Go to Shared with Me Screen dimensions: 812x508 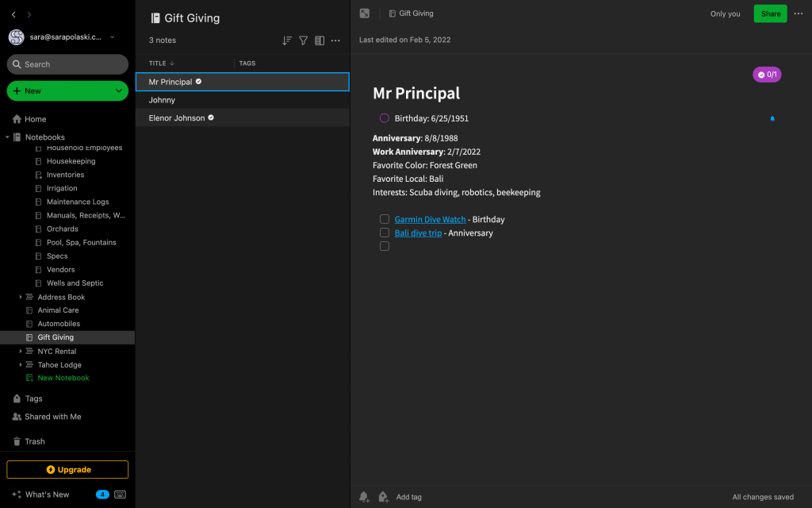[52, 417]
